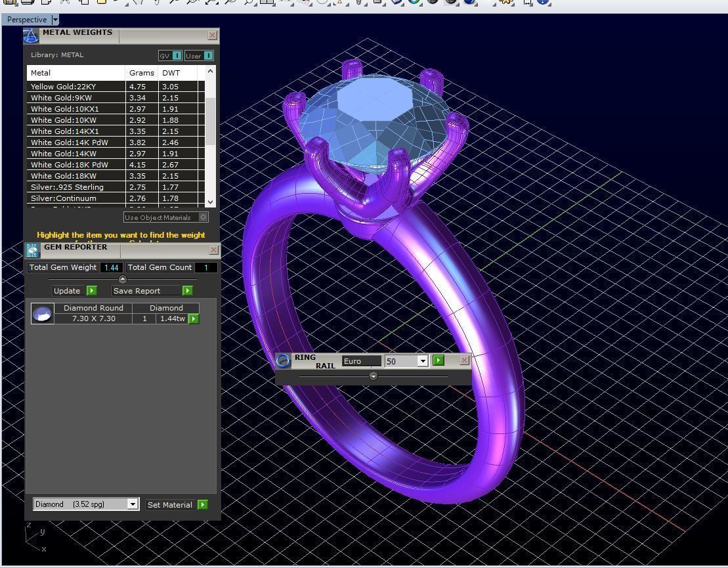Image resolution: width=728 pixels, height=568 pixels.
Task: Click the Set Material button
Action: (177, 505)
